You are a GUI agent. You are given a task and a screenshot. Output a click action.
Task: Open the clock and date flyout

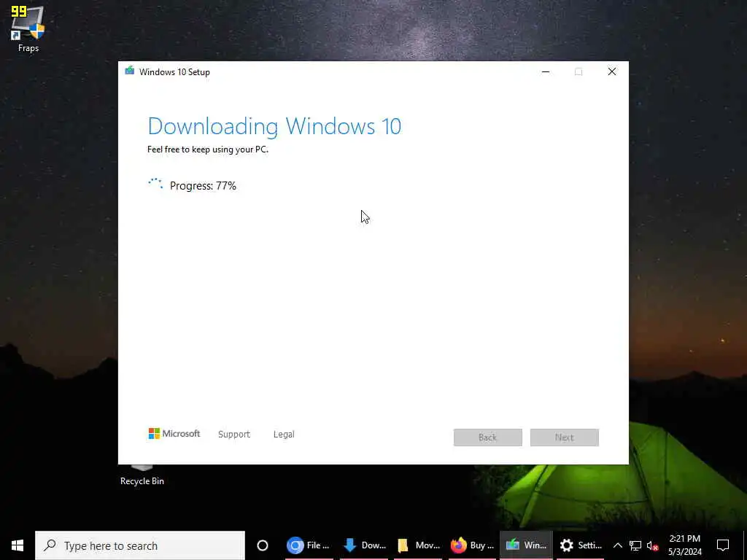click(684, 545)
